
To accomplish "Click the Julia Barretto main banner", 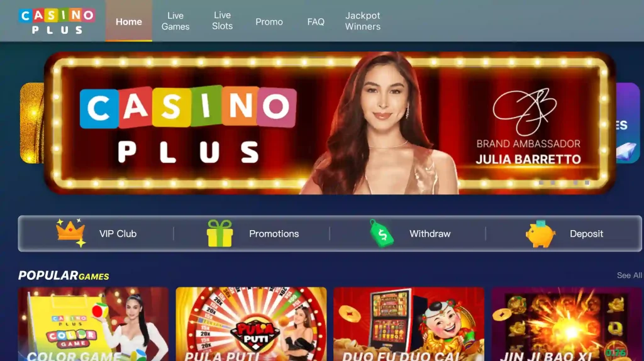I will [x=330, y=123].
